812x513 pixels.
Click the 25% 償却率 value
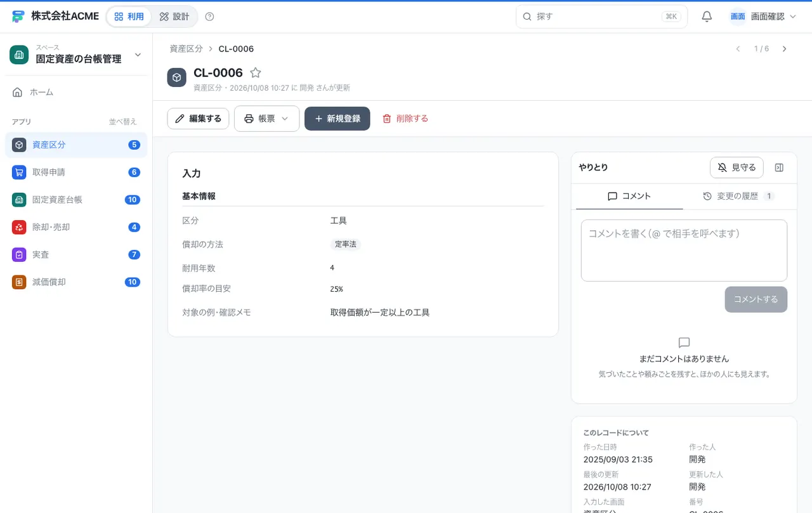(336, 289)
